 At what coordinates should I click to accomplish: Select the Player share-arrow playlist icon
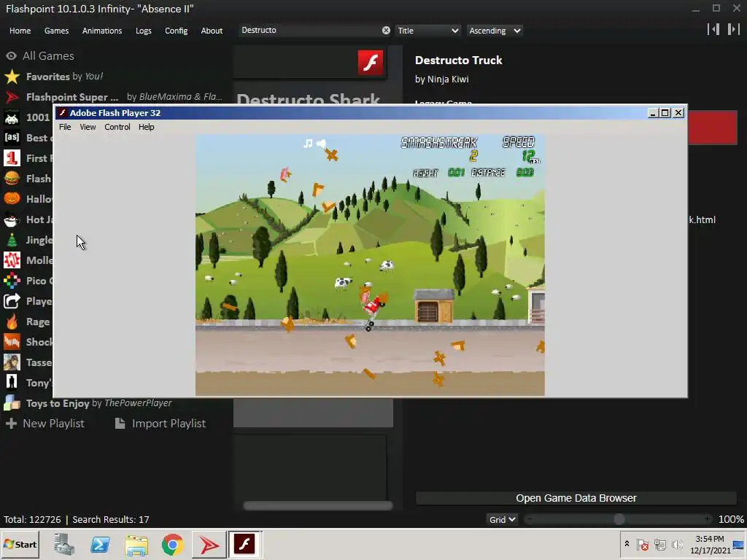pos(12,301)
